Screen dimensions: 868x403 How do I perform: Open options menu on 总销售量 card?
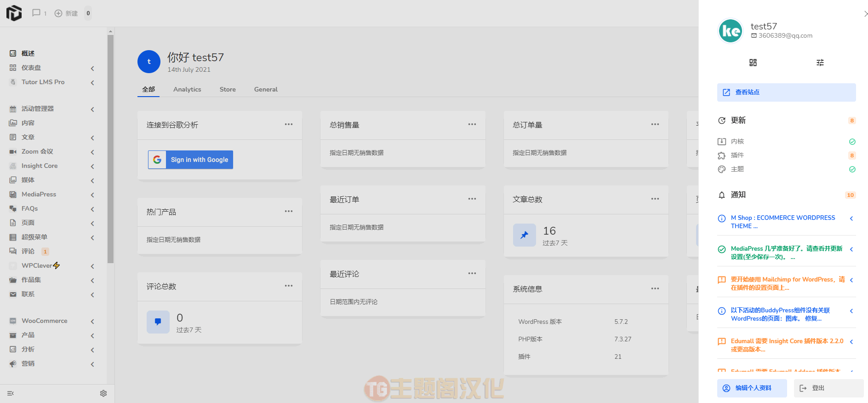(x=472, y=124)
